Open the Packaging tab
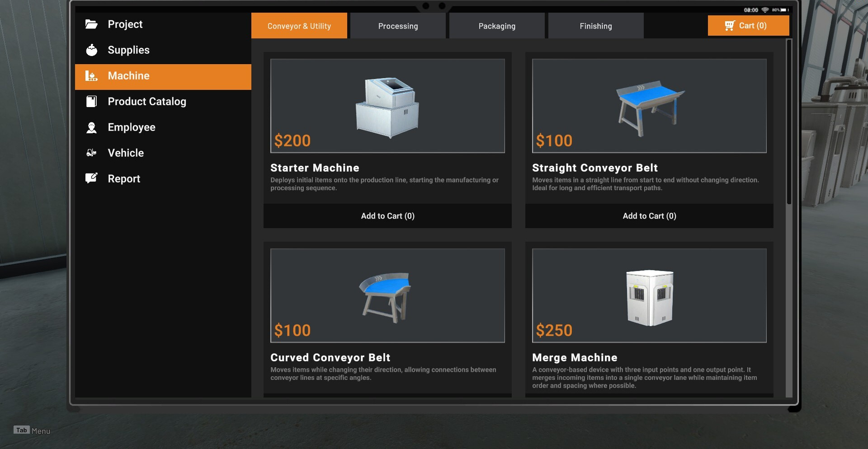The width and height of the screenshot is (868, 449). [497, 26]
